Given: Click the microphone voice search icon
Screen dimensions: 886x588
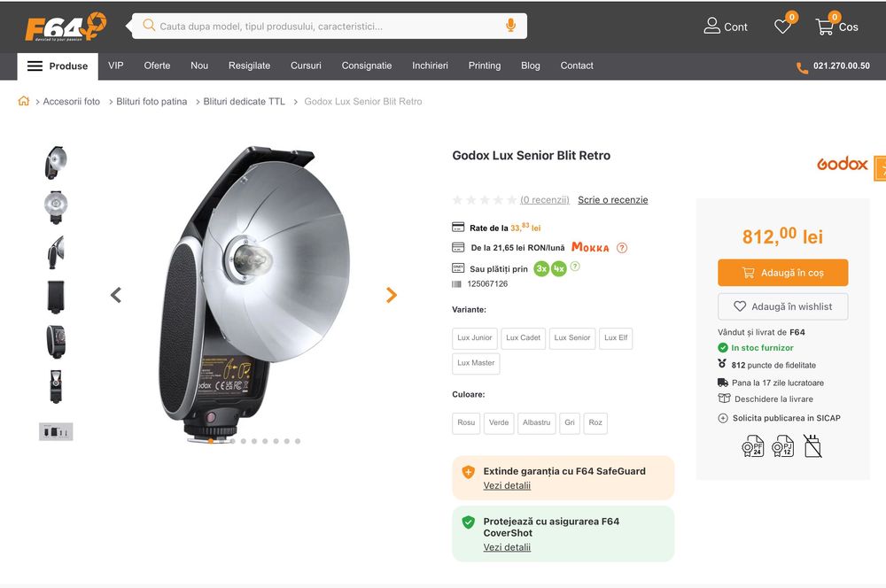Looking at the screenshot, I should click(x=510, y=26).
